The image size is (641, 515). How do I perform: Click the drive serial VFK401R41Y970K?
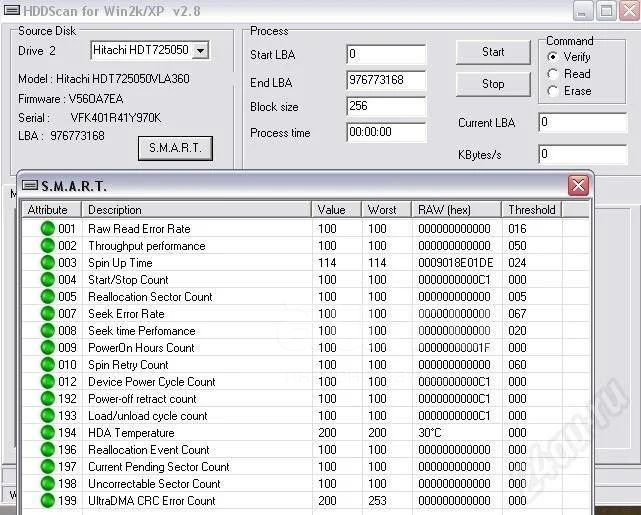point(116,118)
